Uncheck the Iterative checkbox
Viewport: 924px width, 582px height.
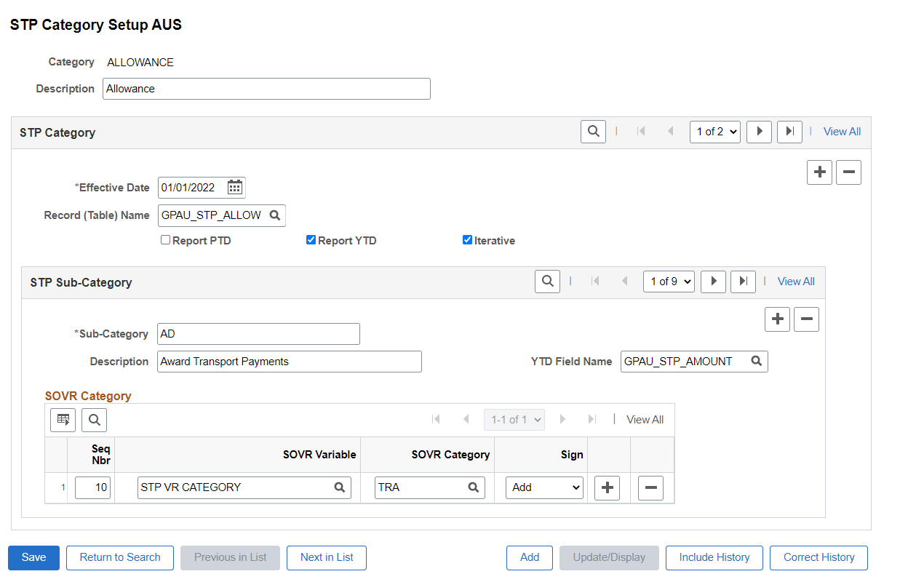(466, 239)
